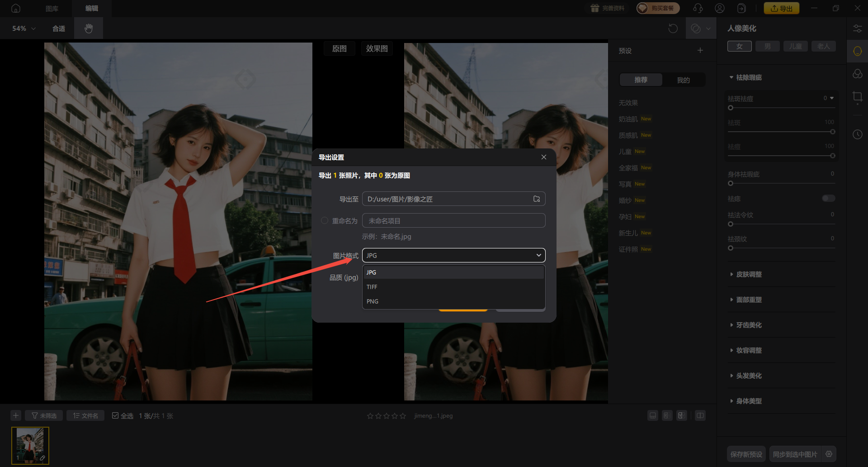
Task: Open the user account profile icon
Action: pos(720,8)
